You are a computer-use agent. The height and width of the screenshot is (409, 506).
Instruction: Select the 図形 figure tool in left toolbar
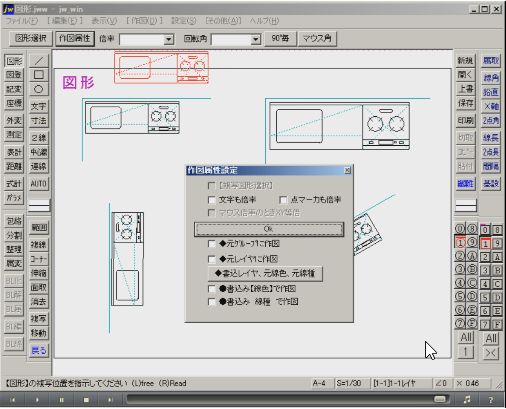(x=14, y=61)
